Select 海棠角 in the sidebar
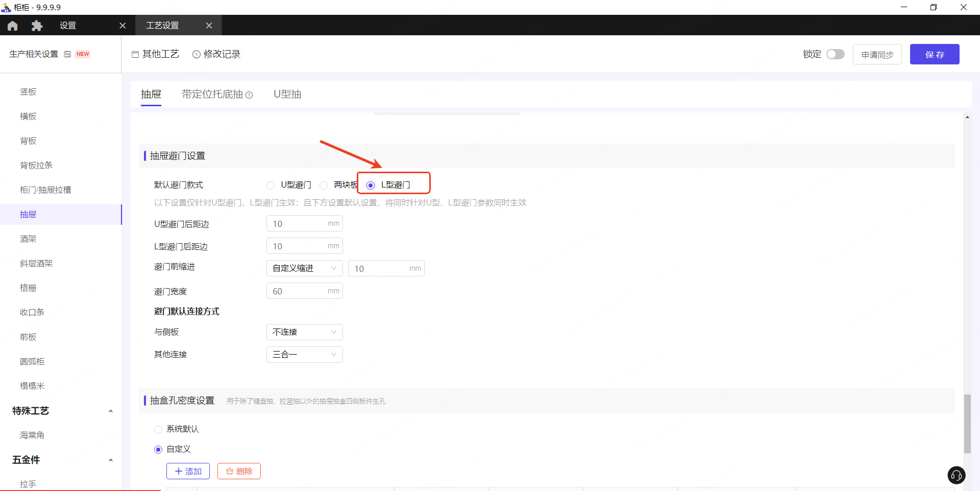This screenshot has height=491, width=980. click(32, 435)
